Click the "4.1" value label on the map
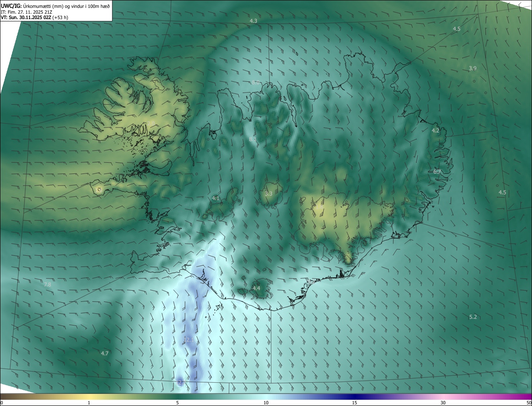The image size is (532, 406). coord(215,198)
